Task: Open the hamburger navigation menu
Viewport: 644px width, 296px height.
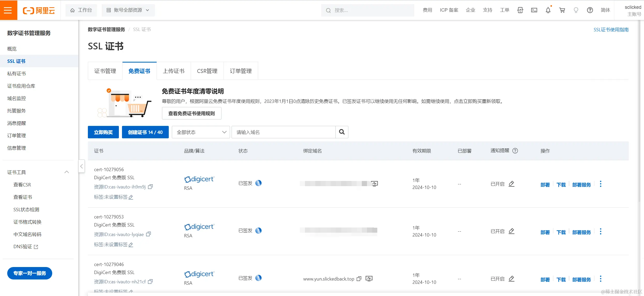Action: coord(8,10)
